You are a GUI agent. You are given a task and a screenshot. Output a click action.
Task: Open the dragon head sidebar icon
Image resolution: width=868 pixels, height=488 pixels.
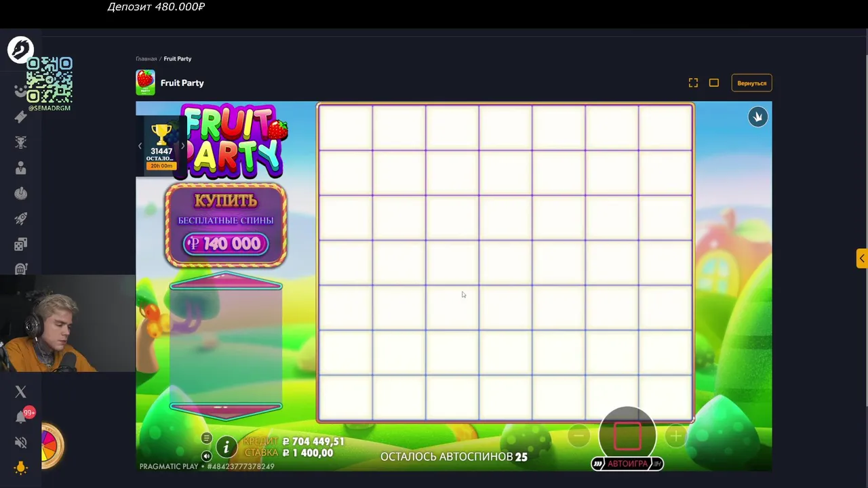click(x=20, y=142)
